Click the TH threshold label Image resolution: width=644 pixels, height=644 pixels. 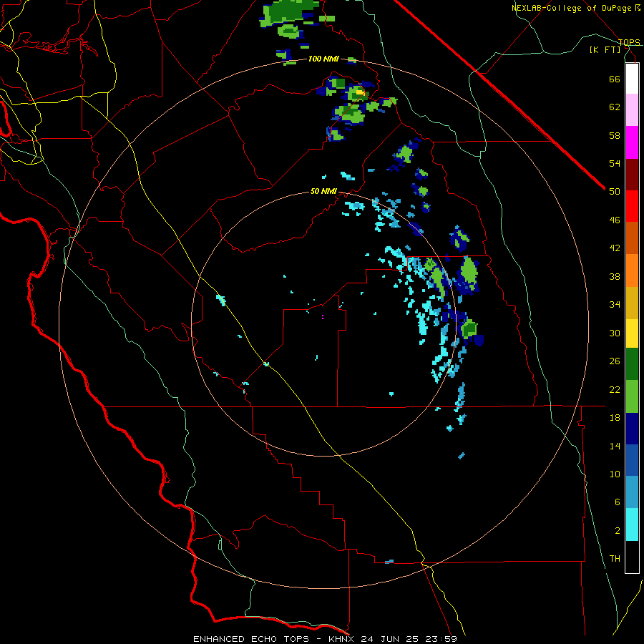tap(615, 558)
